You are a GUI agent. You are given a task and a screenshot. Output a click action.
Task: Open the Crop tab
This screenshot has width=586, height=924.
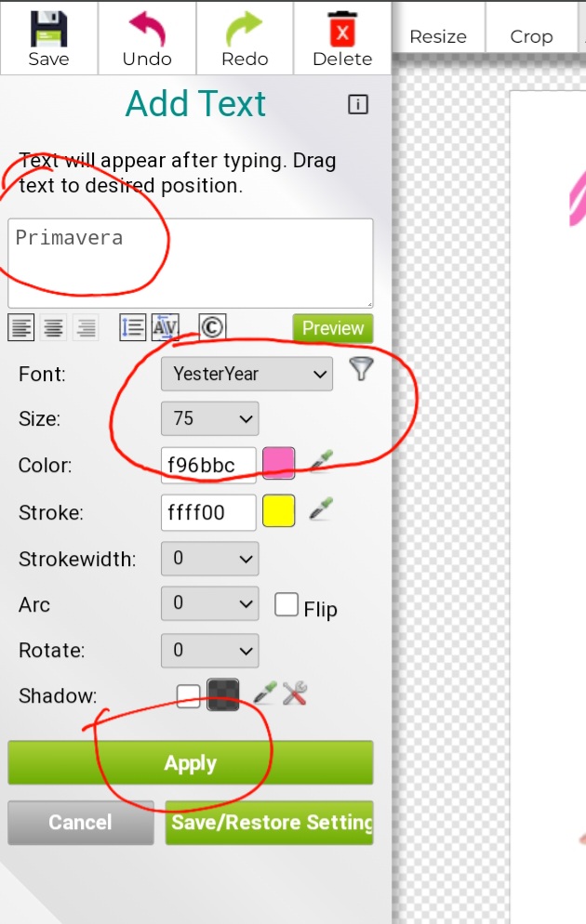(x=531, y=37)
